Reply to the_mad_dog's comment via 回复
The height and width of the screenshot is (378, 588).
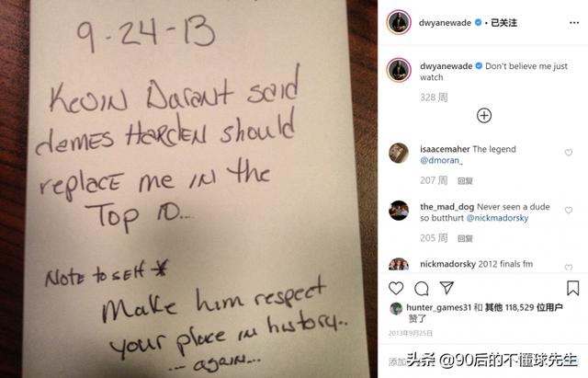click(x=465, y=239)
